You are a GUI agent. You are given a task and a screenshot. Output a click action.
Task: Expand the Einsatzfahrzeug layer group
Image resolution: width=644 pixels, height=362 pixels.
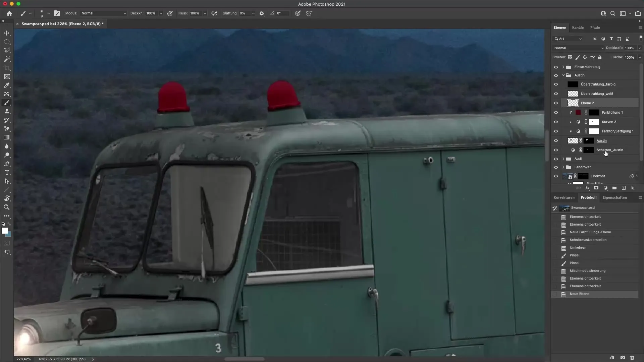(563, 67)
